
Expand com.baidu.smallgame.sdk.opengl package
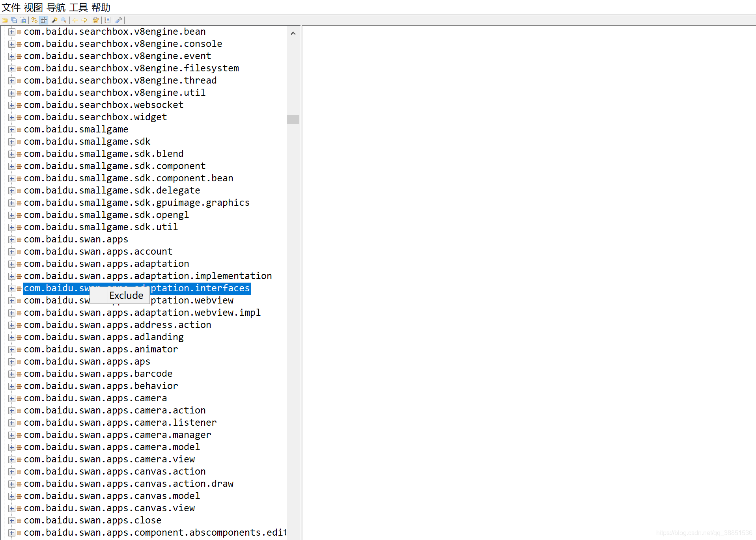(x=12, y=215)
